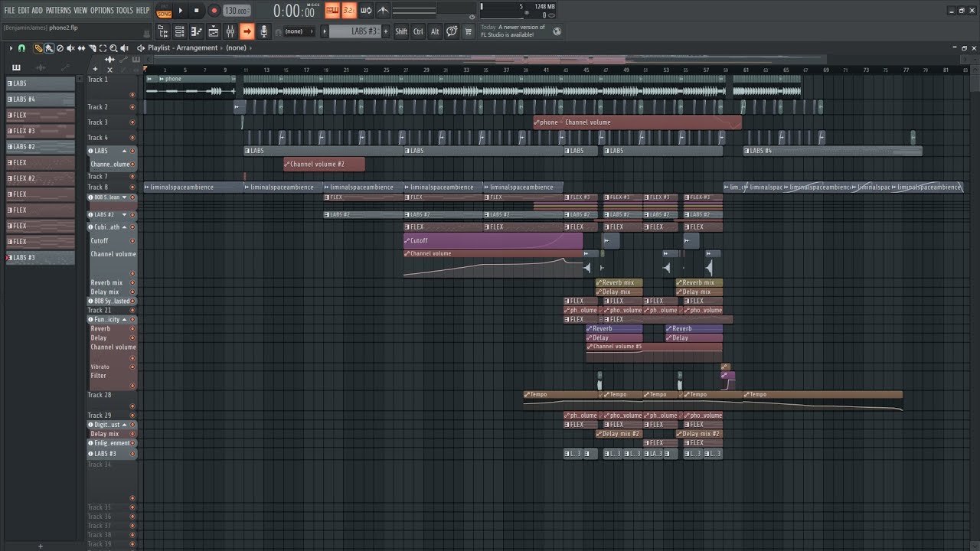Expand the LABS #2 track group

click(124, 215)
